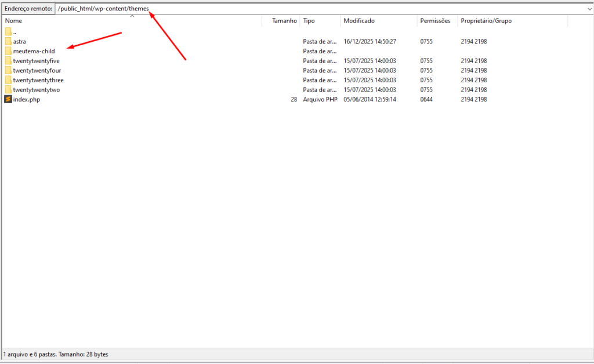Sort by the Modificado column header
Viewport: 594px width, 364px height.
358,21
